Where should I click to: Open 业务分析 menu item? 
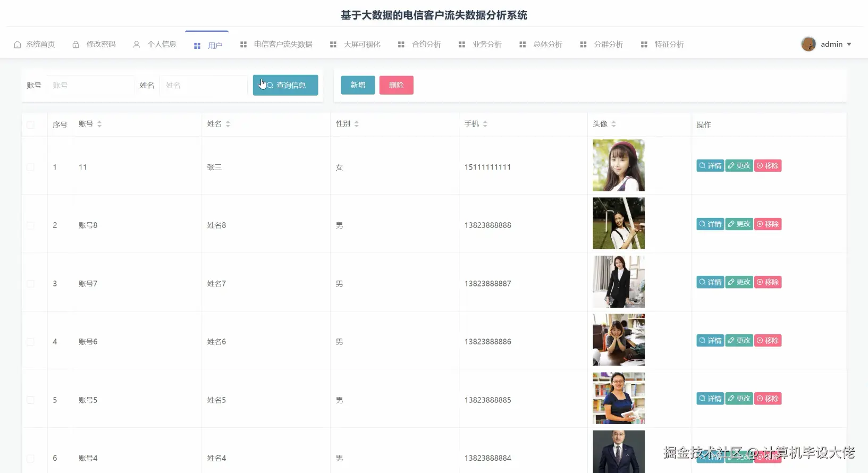pos(480,45)
